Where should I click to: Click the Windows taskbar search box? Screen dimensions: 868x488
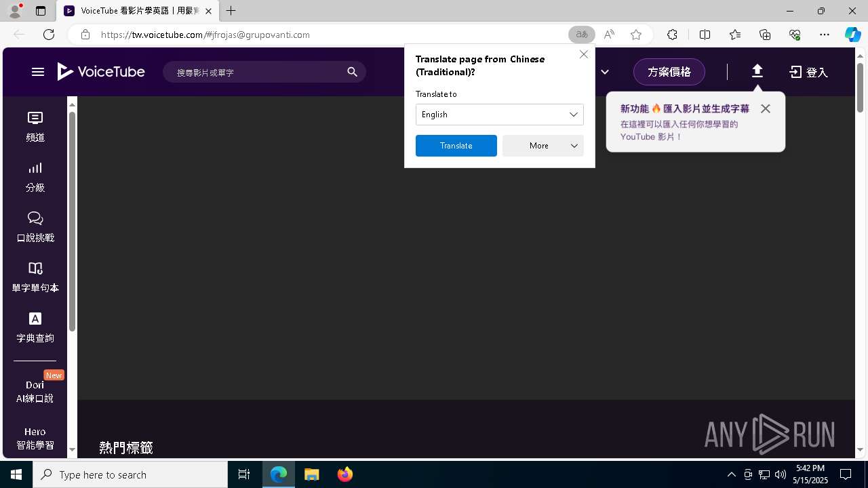[x=130, y=474]
